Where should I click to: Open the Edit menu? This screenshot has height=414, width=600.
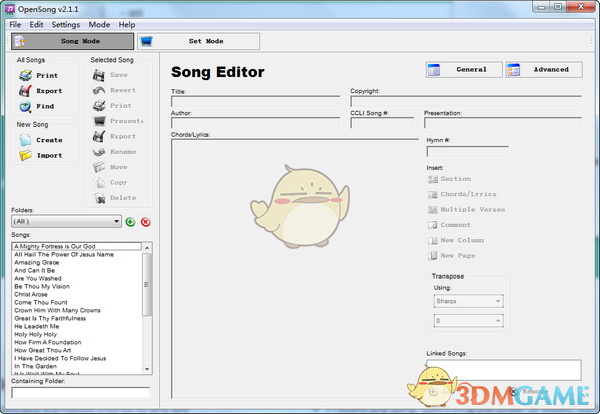coord(36,24)
